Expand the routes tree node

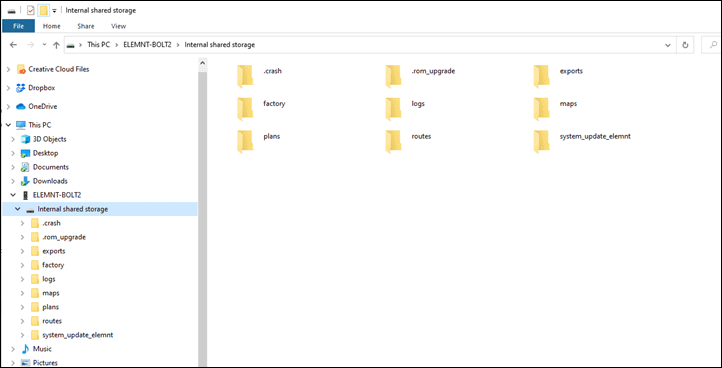coord(22,321)
